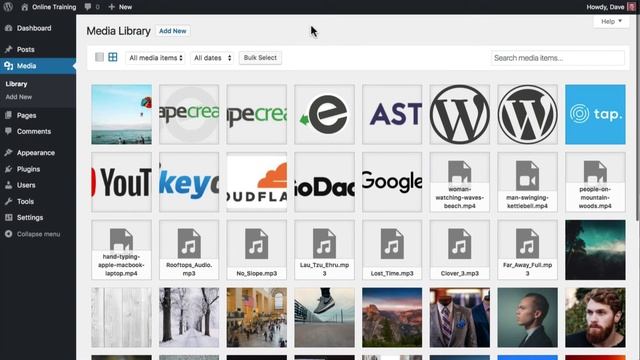
Task: Click the Comments speech bubble sidebar icon
Action: click(x=9, y=131)
